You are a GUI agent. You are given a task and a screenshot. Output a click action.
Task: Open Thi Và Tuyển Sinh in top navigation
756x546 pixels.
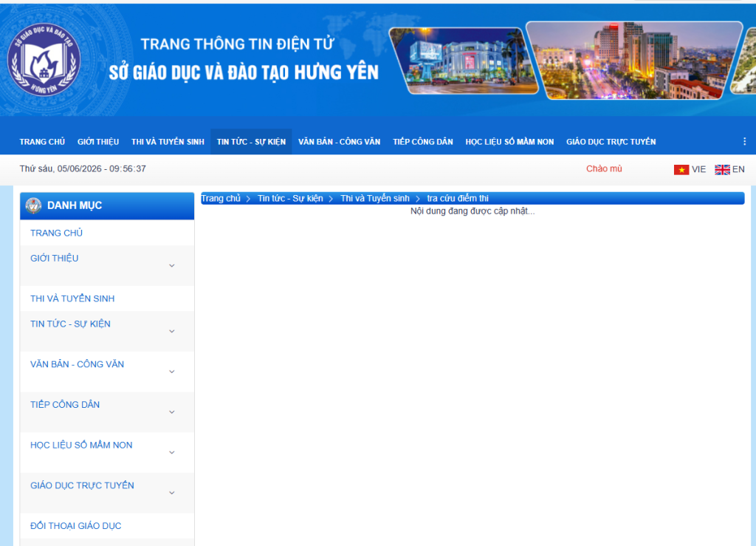point(168,142)
